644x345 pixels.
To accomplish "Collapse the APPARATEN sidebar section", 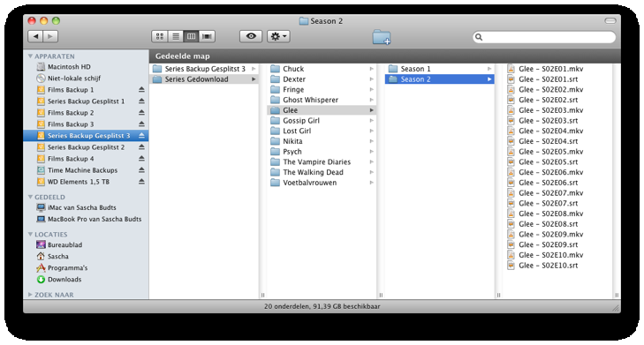I will (x=30, y=56).
